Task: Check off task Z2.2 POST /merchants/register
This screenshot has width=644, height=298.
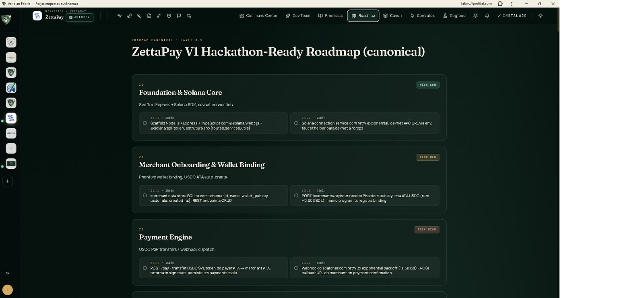Action: click(296, 196)
